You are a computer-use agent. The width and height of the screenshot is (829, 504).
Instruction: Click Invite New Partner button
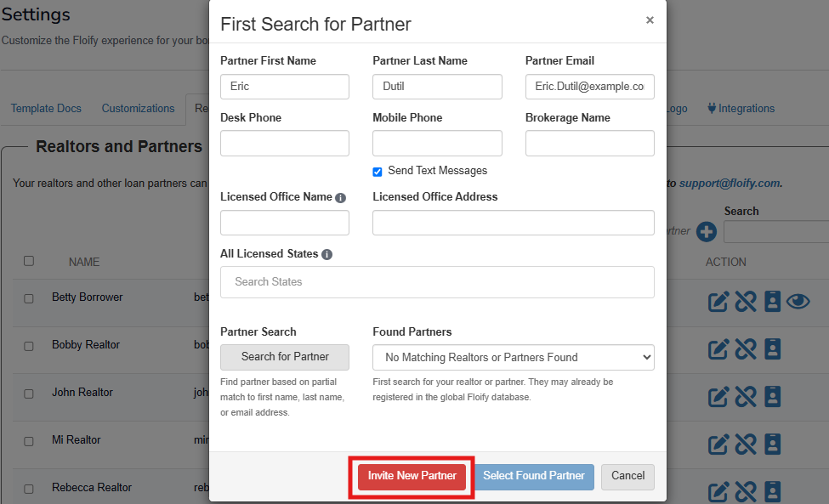pos(412,476)
